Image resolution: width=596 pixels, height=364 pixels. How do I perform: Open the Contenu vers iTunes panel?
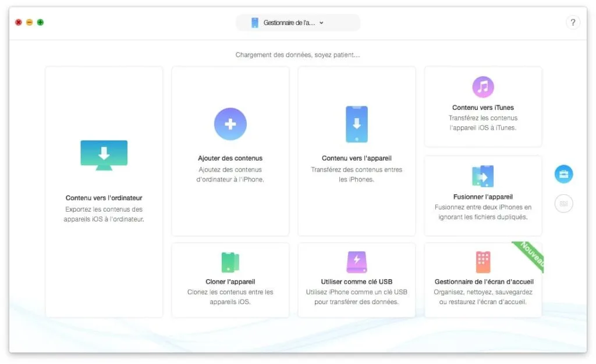483,106
